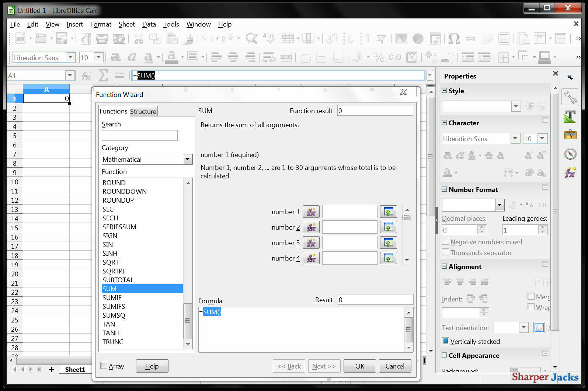Open the sidebar Functions fx panel icon
Image resolution: width=588 pixels, height=391 pixels.
click(570, 172)
